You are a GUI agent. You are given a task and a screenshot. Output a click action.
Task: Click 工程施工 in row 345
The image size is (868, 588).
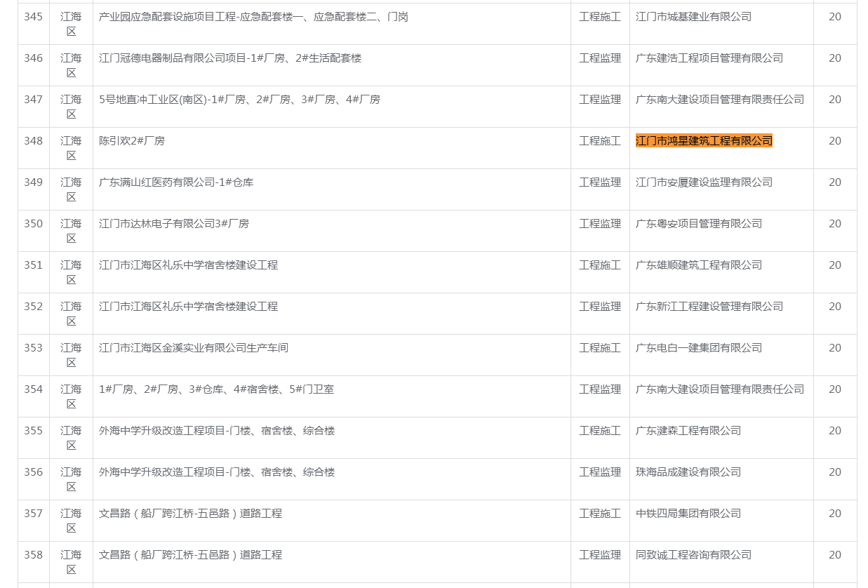click(x=600, y=17)
